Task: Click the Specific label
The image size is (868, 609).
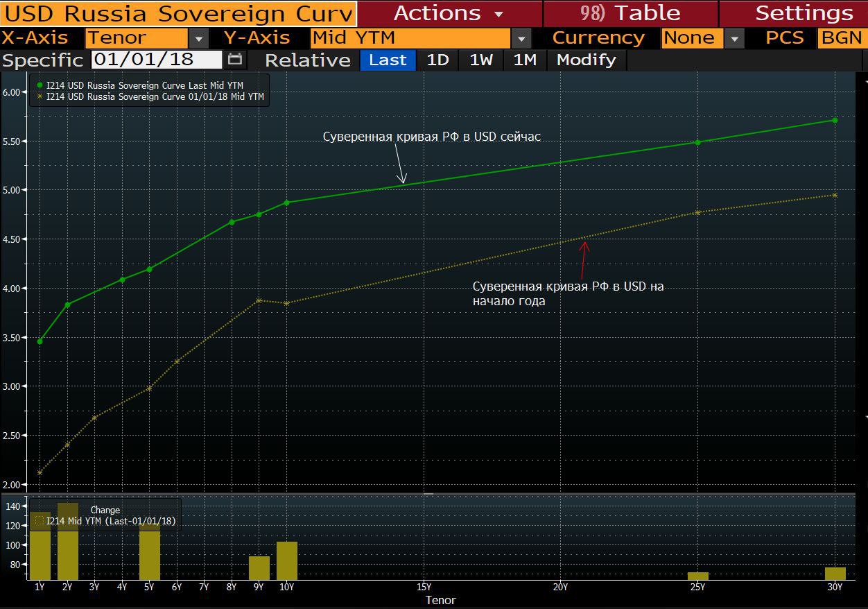Action: tap(42, 60)
